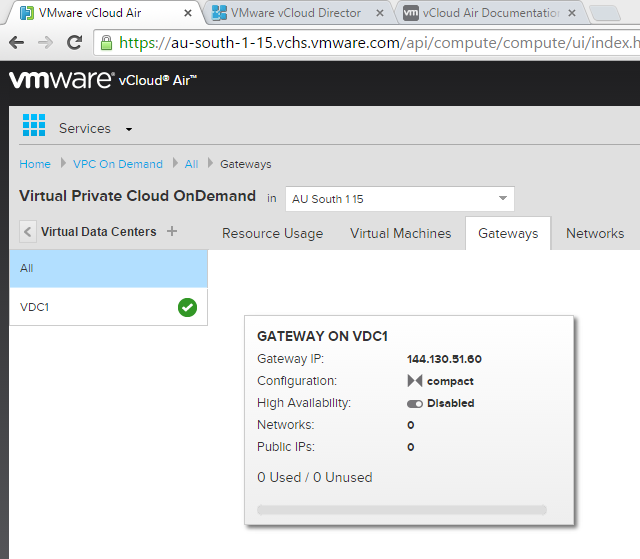Screen dimensions: 640x559
Task: Select the Gateways tab
Action: pyautogui.click(x=508, y=233)
